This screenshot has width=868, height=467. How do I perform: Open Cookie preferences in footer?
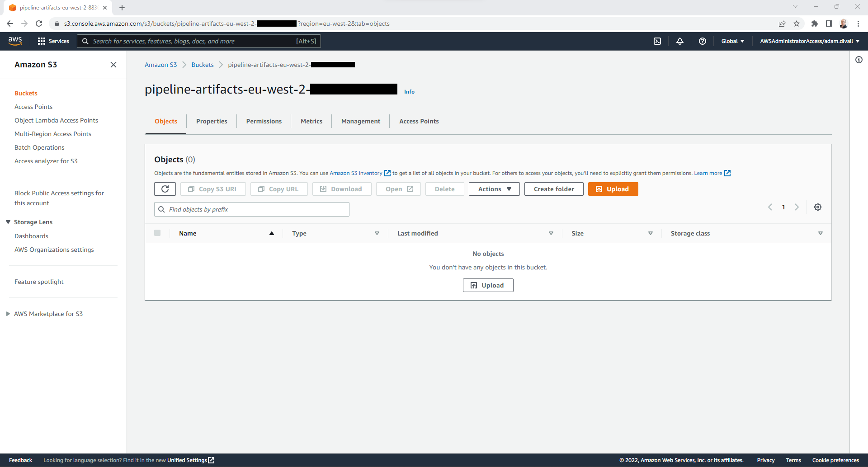point(835,460)
